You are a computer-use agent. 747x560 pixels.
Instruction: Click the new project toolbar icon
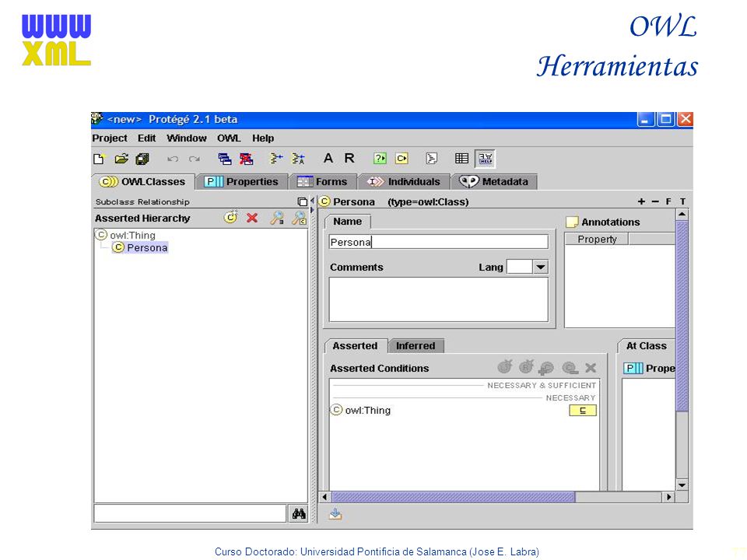(x=99, y=159)
